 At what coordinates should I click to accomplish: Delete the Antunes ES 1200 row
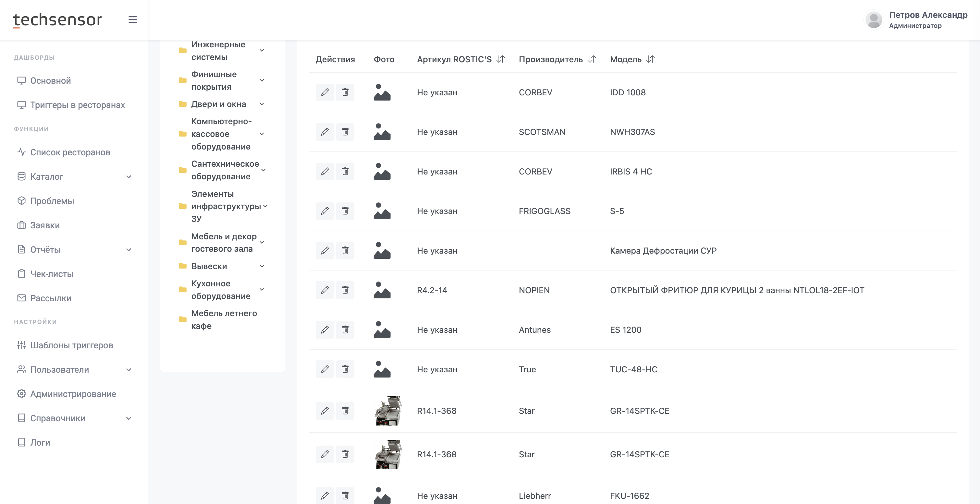[345, 330]
